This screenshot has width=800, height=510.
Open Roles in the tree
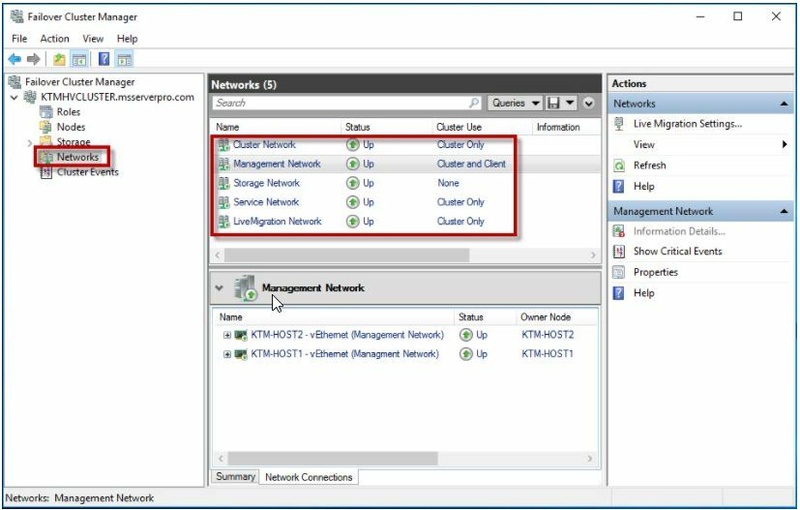pyautogui.click(x=68, y=112)
